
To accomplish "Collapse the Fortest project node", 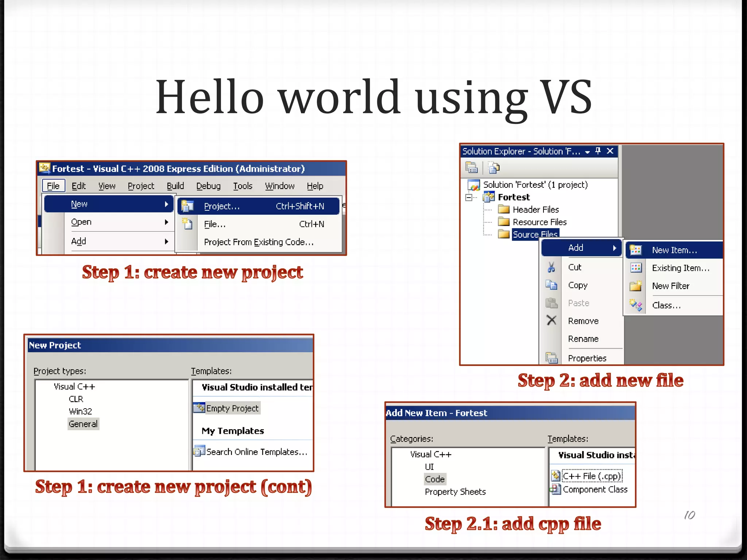I will click(x=469, y=197).
